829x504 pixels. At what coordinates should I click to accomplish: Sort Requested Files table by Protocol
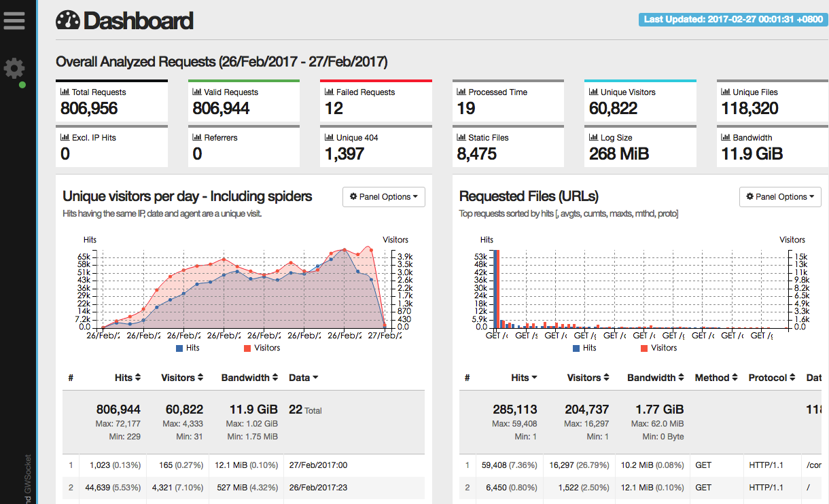point(772,378)
